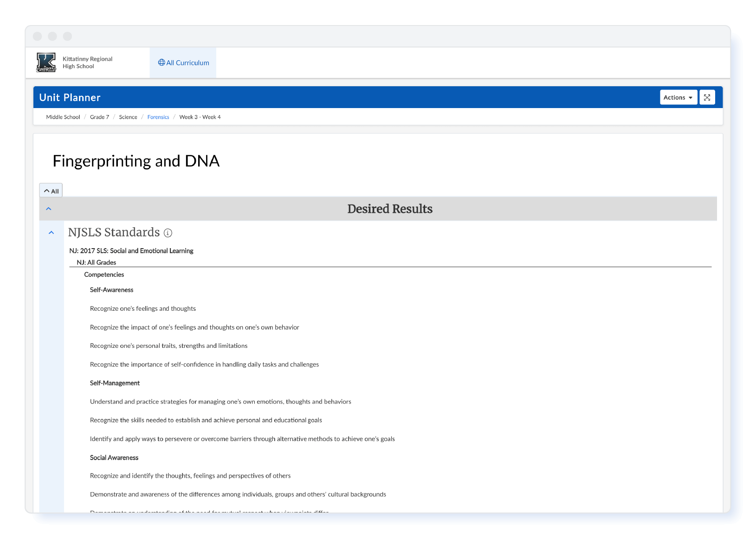Enter fullscreen with the expand icon
The image size is (756, 538).
click(x=707, y=97)
